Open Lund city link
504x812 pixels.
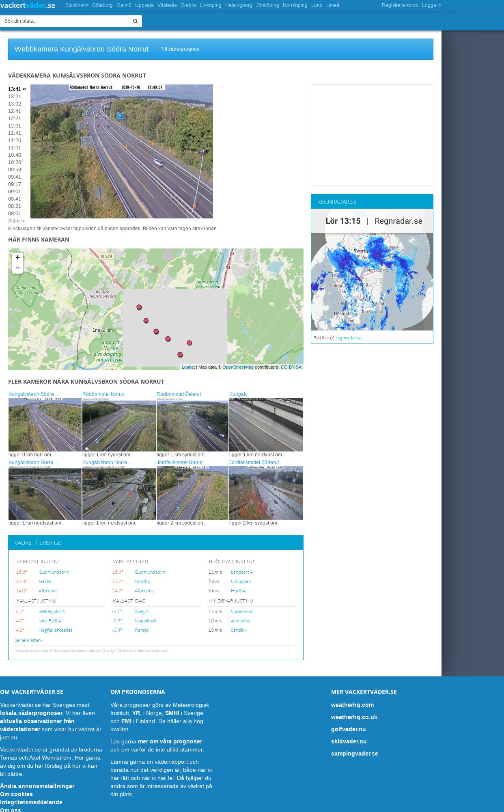point(317,5)
